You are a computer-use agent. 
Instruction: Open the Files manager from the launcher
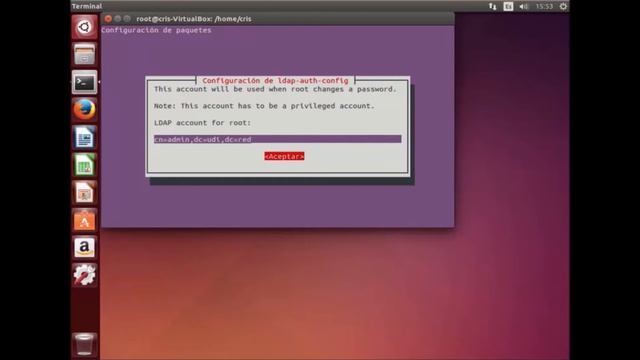pyautogui.click(x=84, y=54)
